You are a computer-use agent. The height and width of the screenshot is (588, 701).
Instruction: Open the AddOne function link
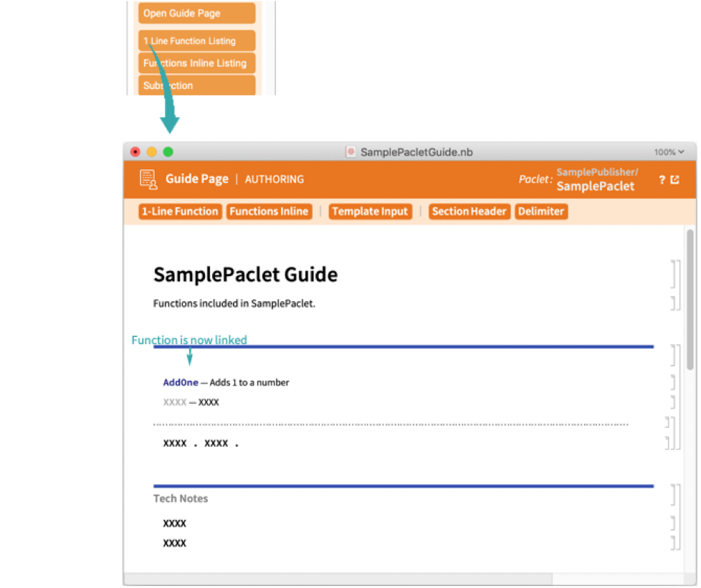tap(181, 382)
